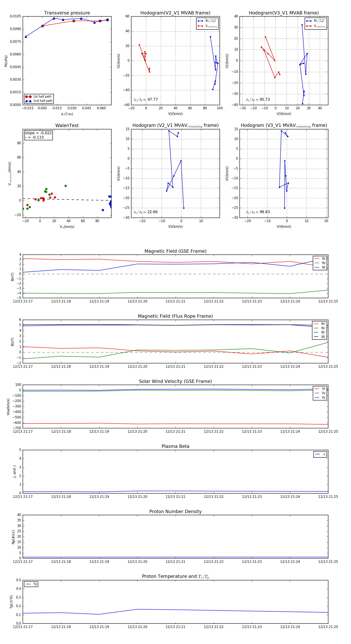
Task: Click the '0.0105' tick label on Transverse pressure
Action: pos(15,16)
